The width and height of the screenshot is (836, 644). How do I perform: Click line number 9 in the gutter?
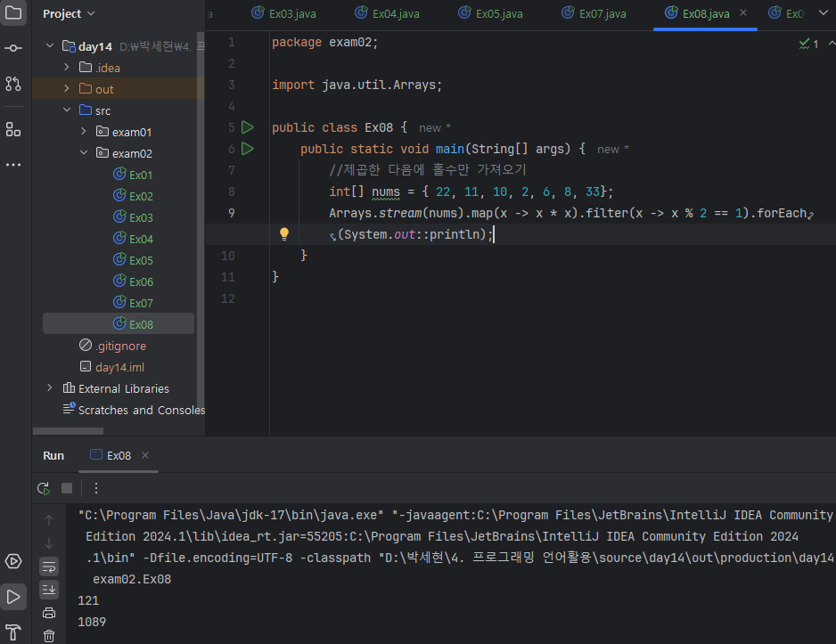pyautogui.click(x=232, y=213)
